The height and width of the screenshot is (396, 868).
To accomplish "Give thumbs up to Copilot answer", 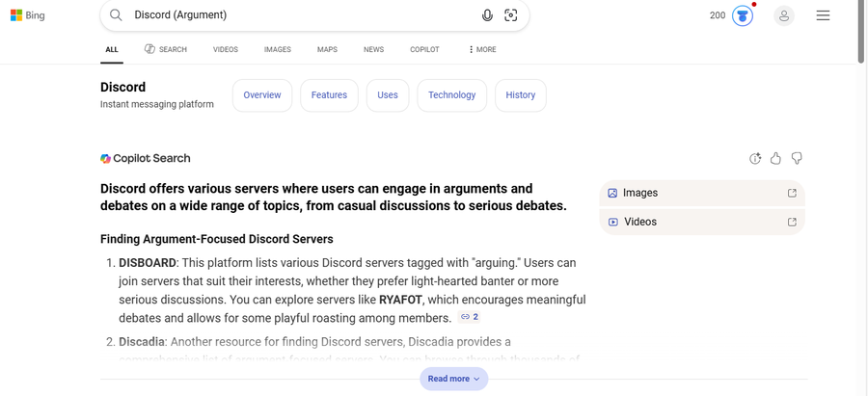I will (x=775, y=159).
